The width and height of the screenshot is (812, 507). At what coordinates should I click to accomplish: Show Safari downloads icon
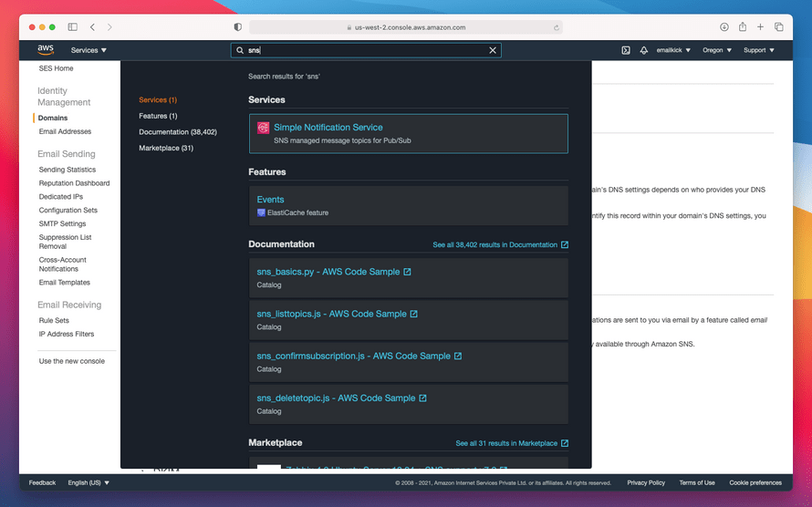(724, 27)
